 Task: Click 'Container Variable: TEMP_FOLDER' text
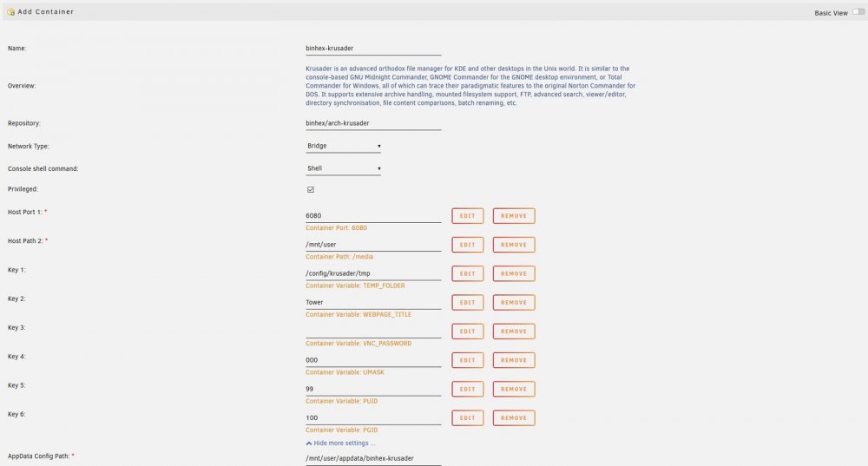tap(355, 286)
